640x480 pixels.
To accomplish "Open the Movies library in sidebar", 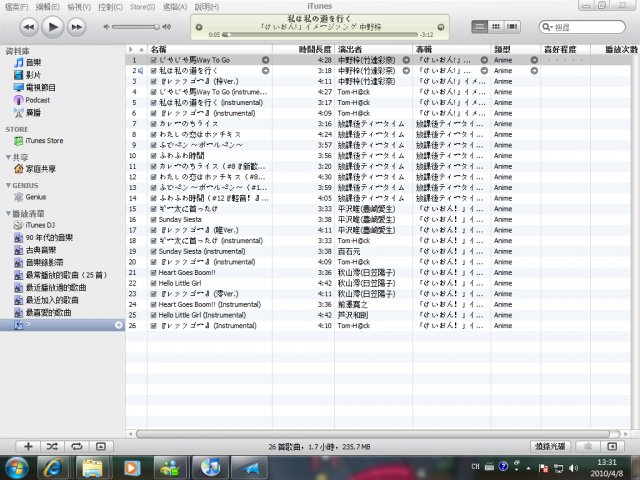I will coord(27,75).
